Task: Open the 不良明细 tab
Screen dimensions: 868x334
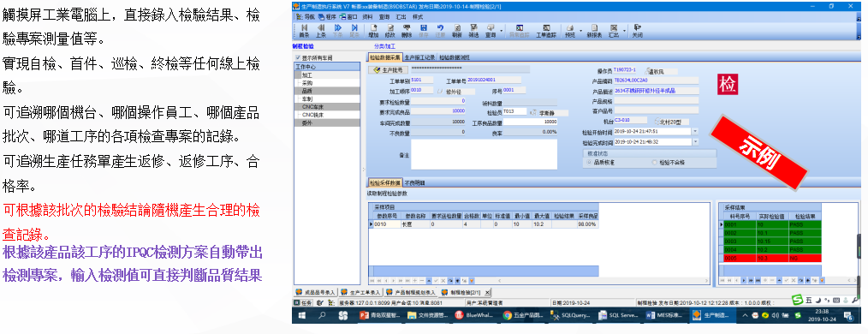Action: (414, 182)
